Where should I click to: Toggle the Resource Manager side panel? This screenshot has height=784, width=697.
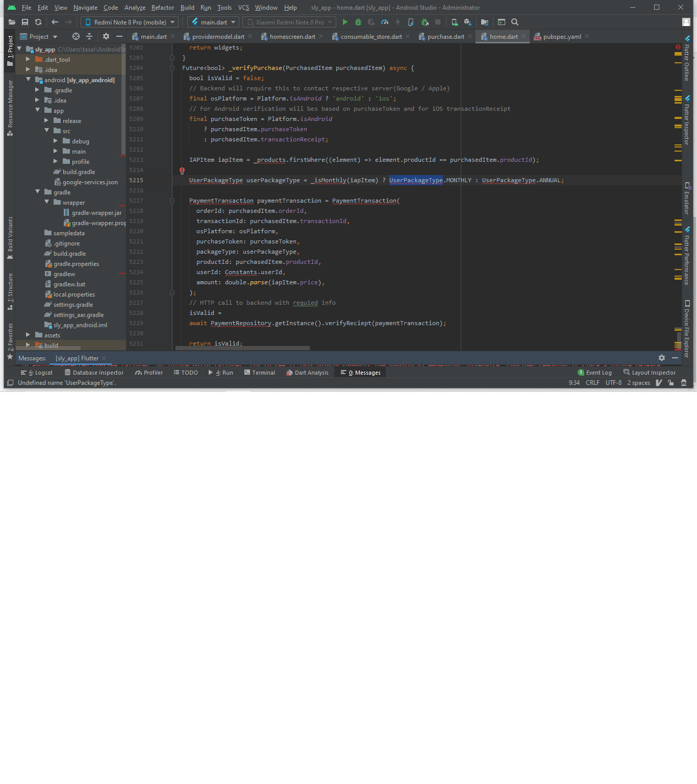(10, 108)
